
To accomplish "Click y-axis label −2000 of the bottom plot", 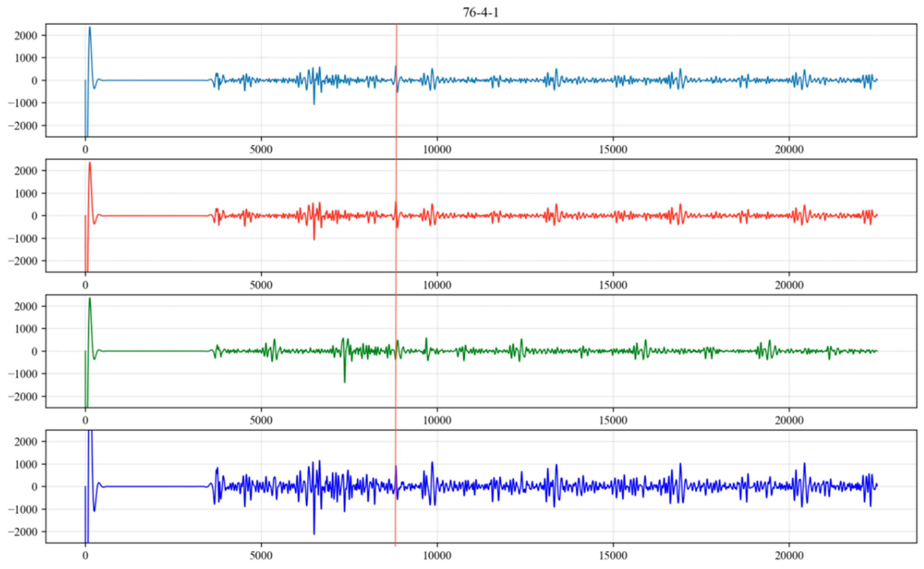I will coord(22,532).
